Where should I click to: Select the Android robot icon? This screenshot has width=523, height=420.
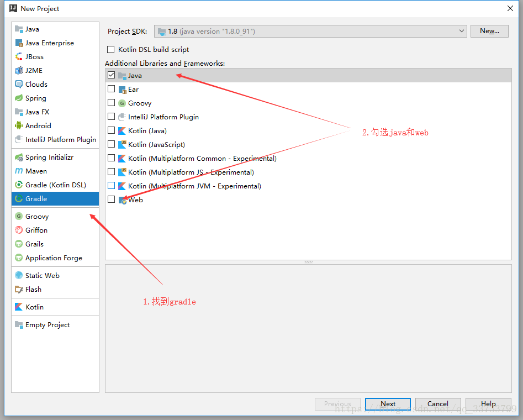19,125
